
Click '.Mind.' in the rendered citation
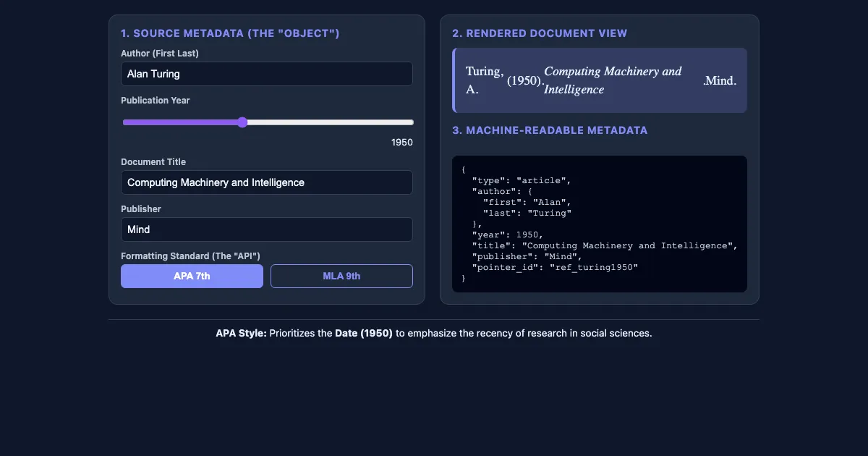[720, 80]
